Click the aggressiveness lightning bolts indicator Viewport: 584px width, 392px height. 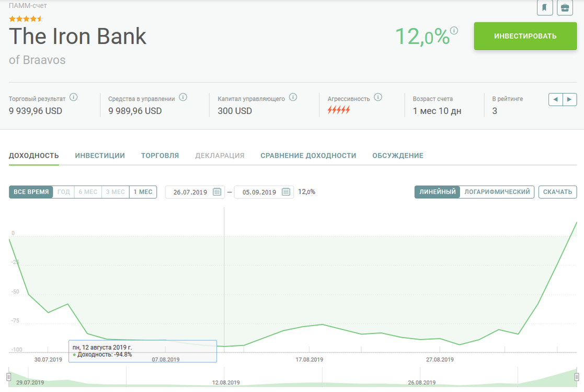click(x=339, y=110)
